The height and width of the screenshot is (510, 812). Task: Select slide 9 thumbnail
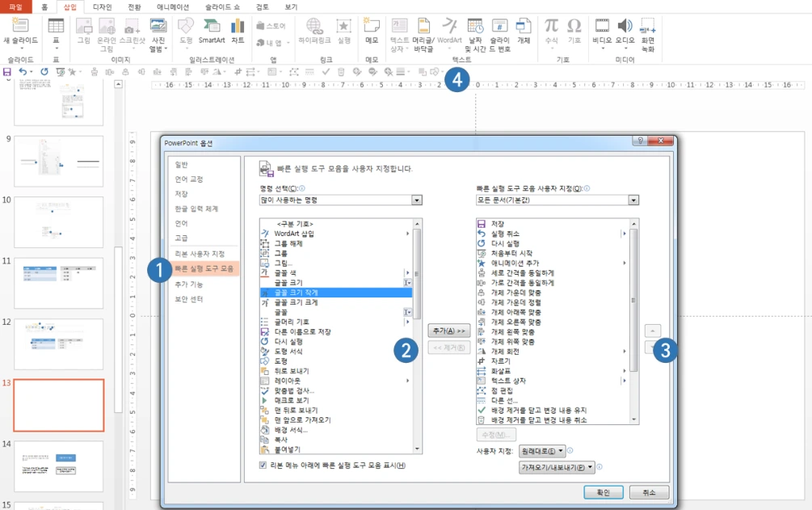(x=58, y=161)
